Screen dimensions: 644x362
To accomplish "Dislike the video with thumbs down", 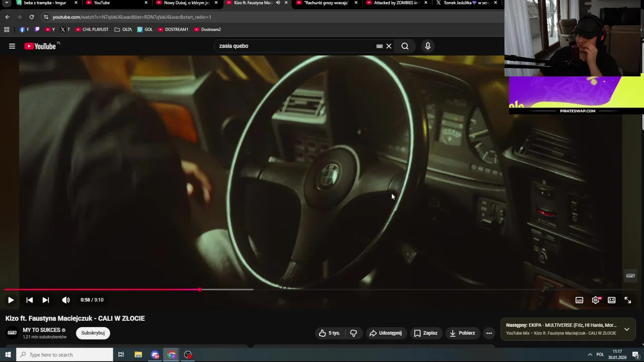I will tap(354, 333).
